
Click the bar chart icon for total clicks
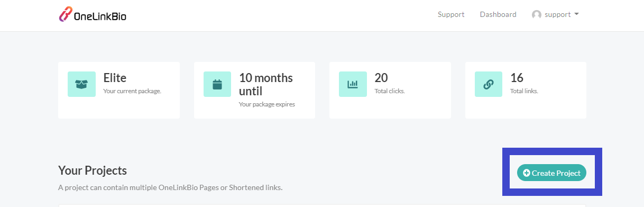(x=353, y=84)
